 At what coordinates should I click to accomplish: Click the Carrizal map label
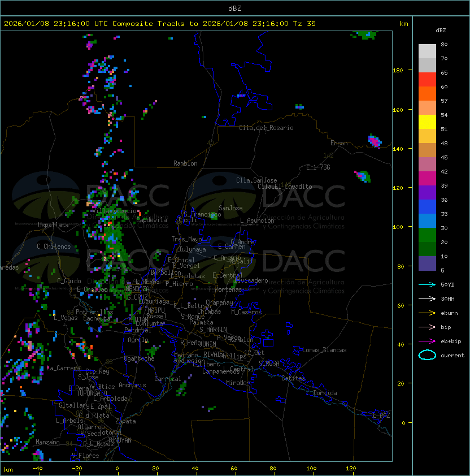[x=167, y=379]
